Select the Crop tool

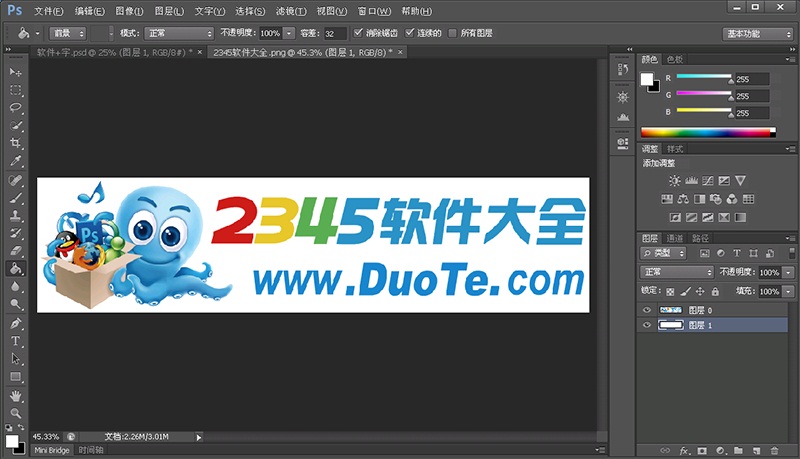[x=16, y=143]
